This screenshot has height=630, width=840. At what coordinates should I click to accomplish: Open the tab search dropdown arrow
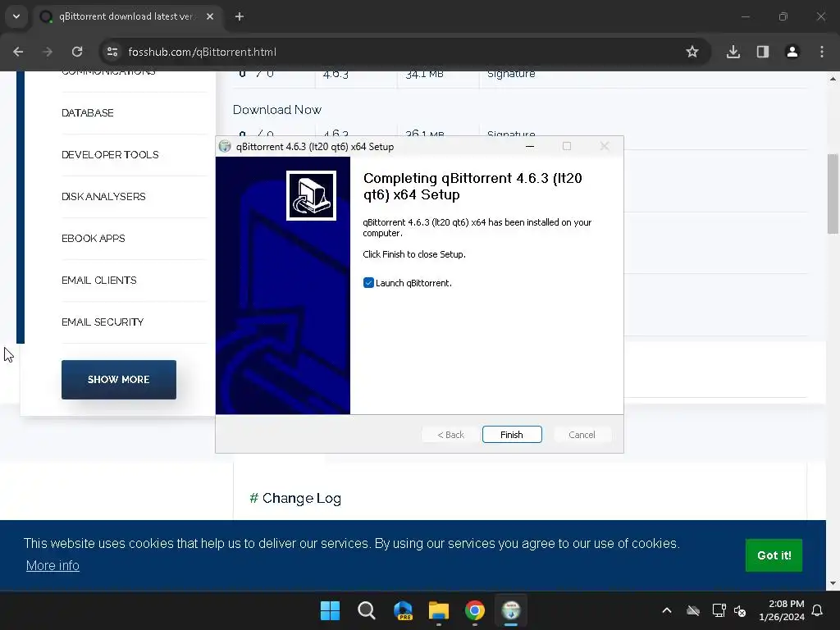pyautogui.click(x=16, y=16)
